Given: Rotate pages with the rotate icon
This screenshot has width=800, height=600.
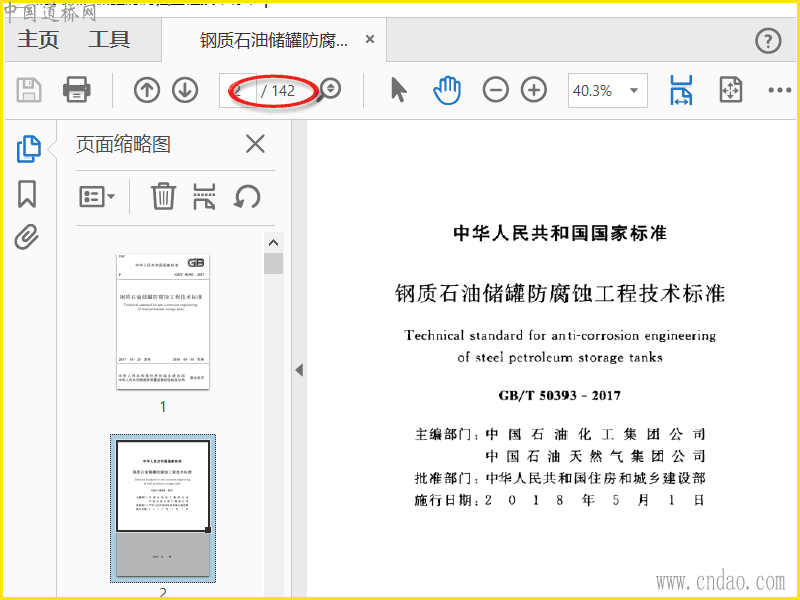Looking at the screenshot, I should tap(247, 197).
